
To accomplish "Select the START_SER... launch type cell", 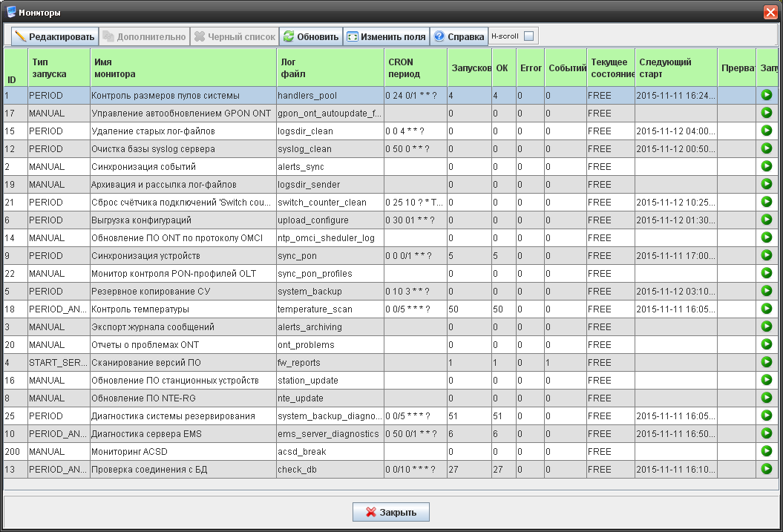I will 59,362.
